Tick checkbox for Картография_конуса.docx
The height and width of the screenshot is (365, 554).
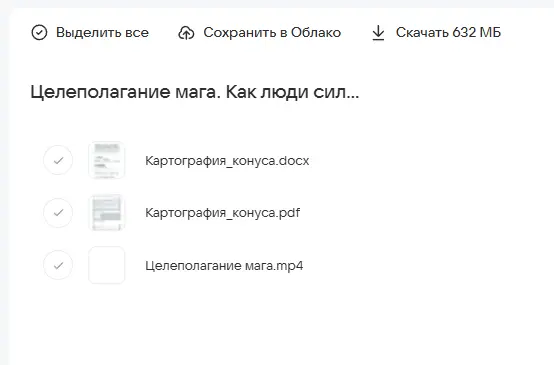(58, 160)
